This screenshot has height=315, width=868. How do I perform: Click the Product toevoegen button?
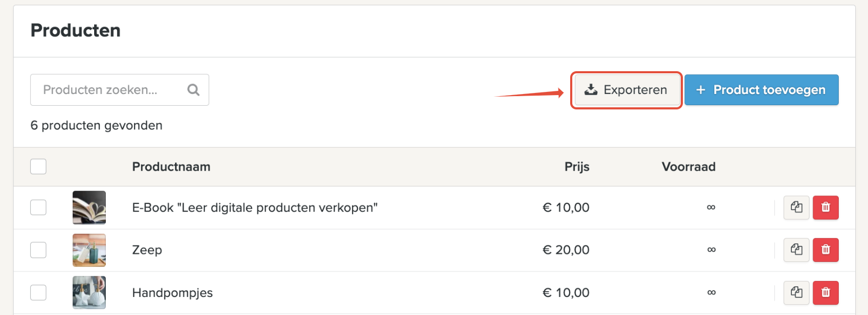pyautogui.click(x=762, y=90)
